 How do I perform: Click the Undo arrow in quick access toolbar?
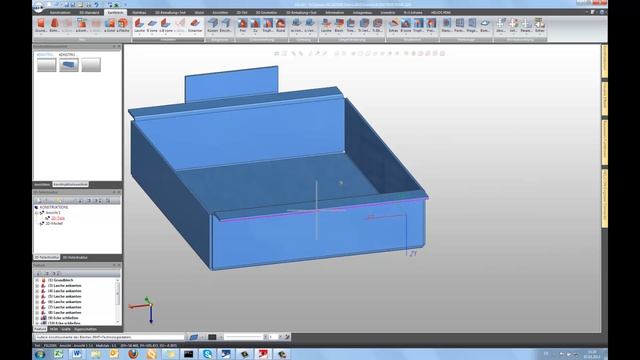point(96,4)
